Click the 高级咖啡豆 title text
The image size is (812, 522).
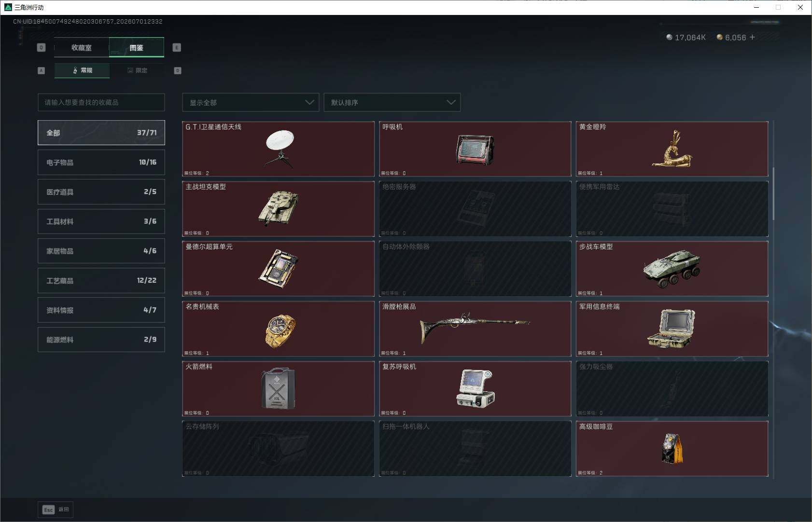click(596, 426)
